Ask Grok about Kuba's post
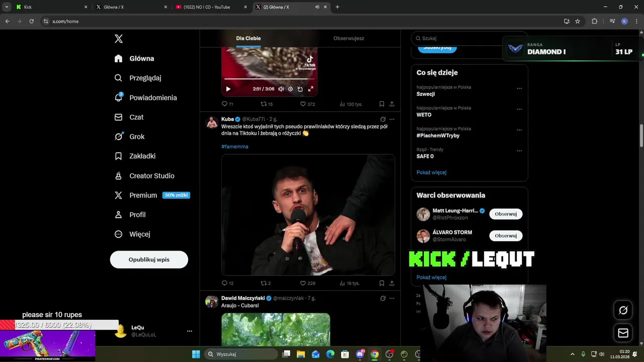The width and height of the screenshot is (644, 362). [x=383, y=119]
